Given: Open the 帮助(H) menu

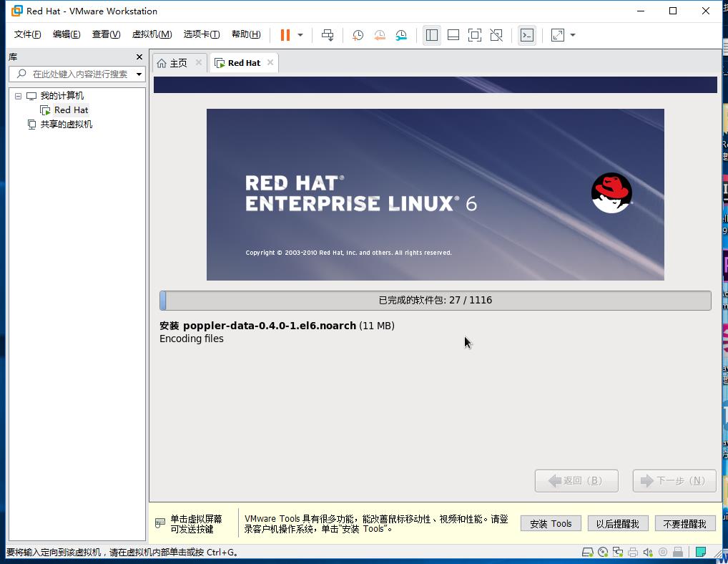Looking at the screenshot, I should pyautogui.click(x=246, y=34).
